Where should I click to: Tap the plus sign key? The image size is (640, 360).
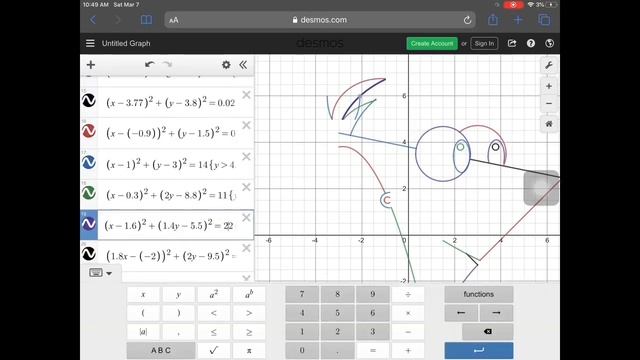point(408,351)
